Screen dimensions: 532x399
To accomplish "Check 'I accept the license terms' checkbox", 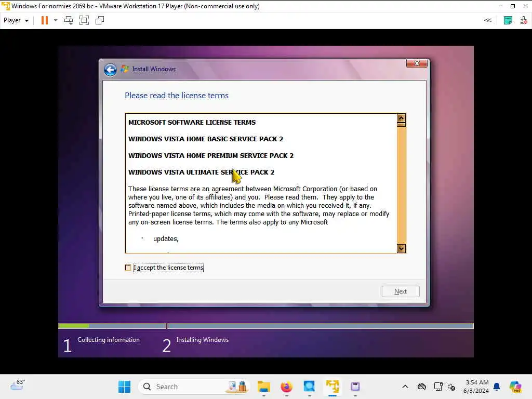I will click(x=128, y=268).
